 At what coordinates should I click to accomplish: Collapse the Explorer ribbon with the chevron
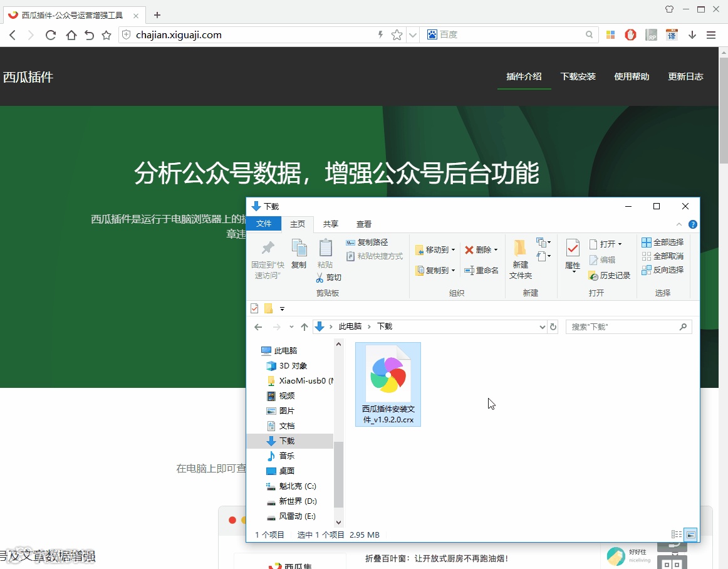(x=679, y=224)
